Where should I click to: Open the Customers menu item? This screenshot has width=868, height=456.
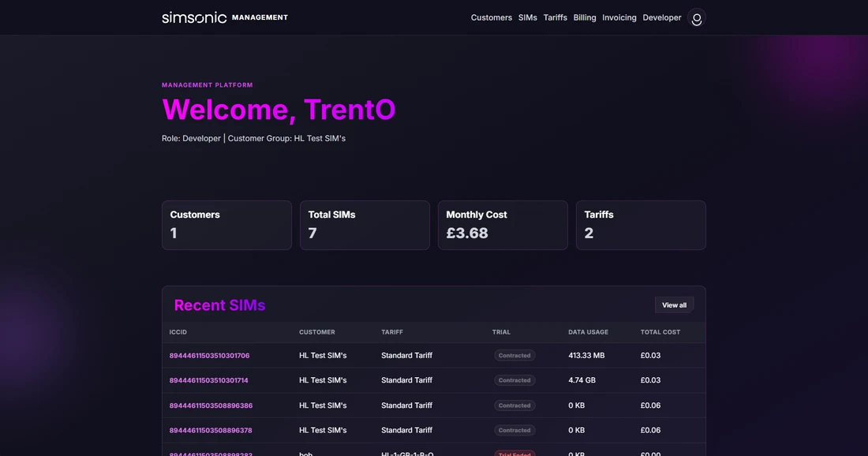point(491,17)
